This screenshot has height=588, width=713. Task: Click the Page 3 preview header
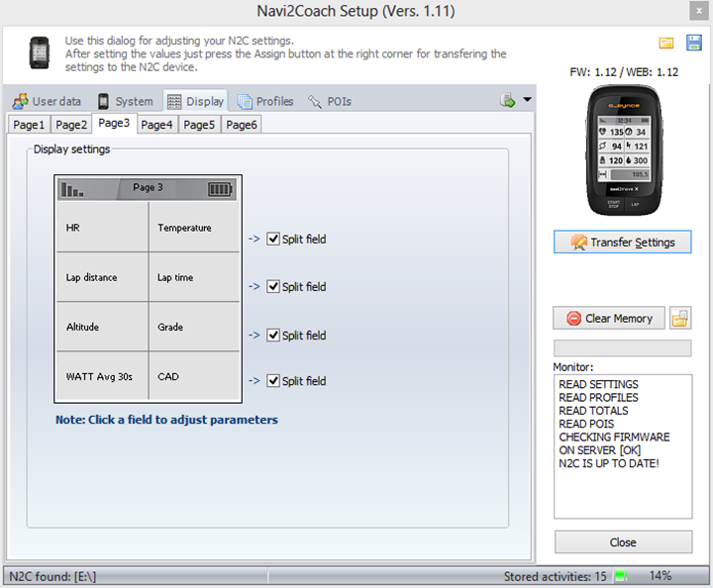148,188
